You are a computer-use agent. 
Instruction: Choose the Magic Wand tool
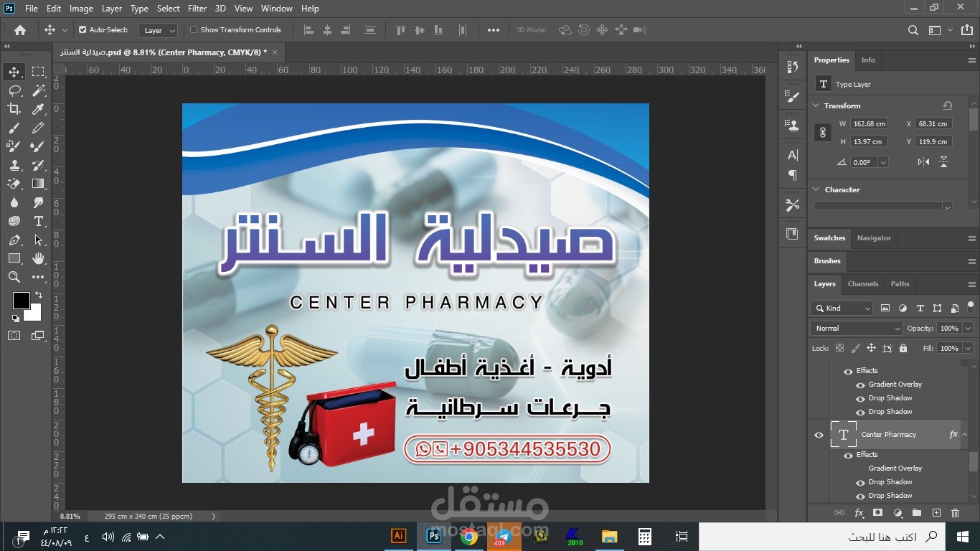(38, 90)
